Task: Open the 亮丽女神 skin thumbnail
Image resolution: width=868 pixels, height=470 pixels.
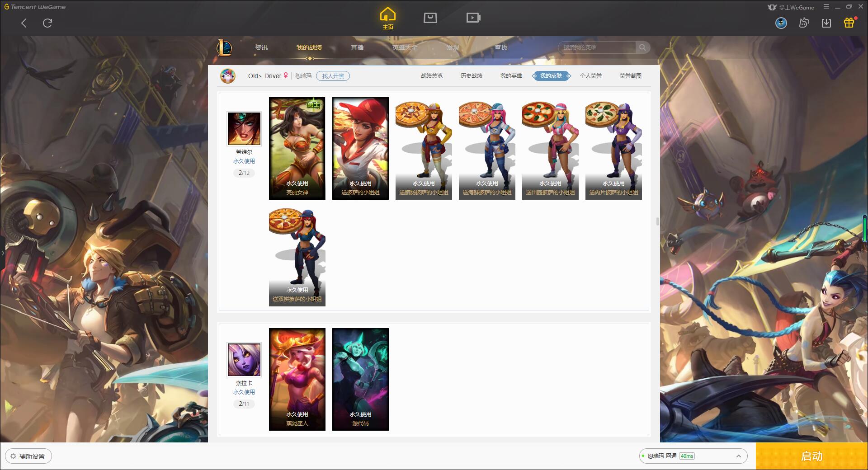Action: (x=297, y=148)
